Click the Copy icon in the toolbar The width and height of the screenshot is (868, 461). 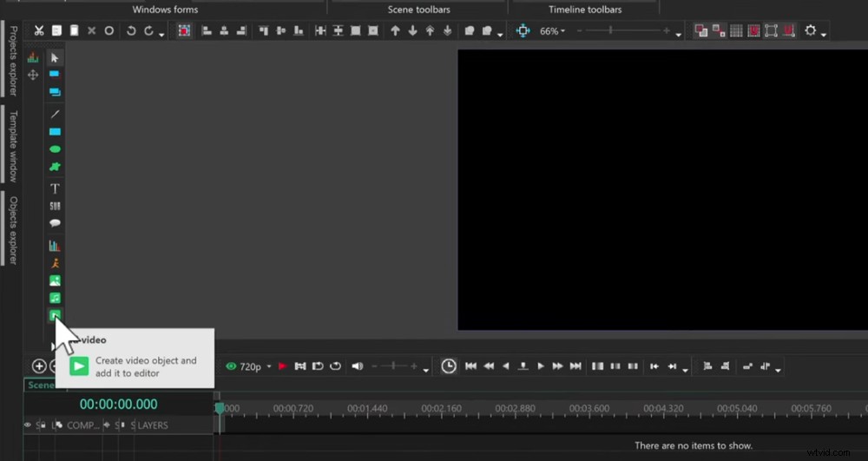coord(57,31)
